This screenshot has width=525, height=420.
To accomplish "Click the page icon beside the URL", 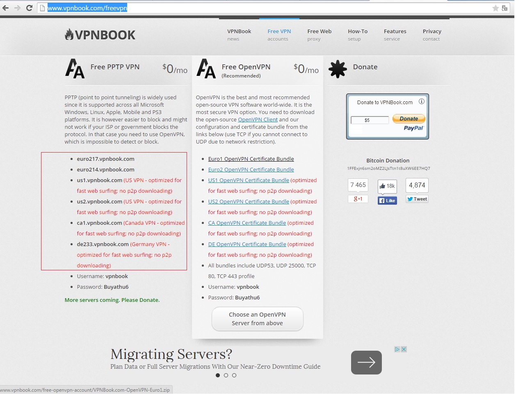I will [42, 8].
